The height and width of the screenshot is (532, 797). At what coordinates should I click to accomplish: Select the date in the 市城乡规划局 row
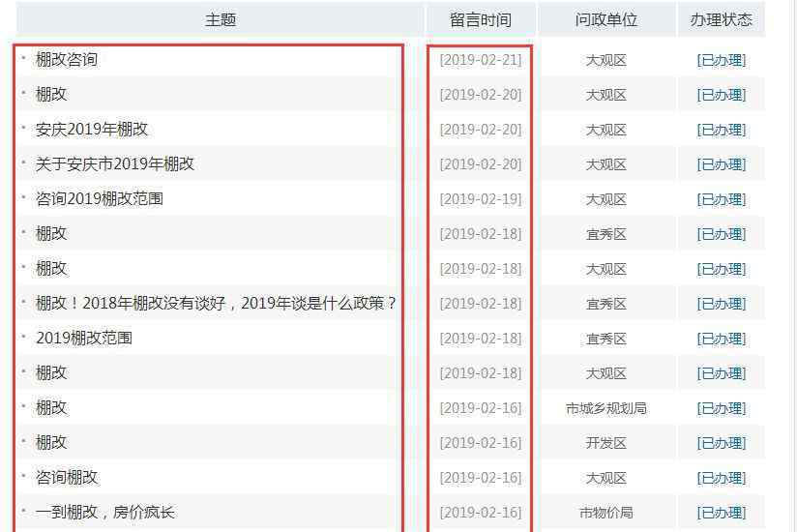[x=481, y=408]
